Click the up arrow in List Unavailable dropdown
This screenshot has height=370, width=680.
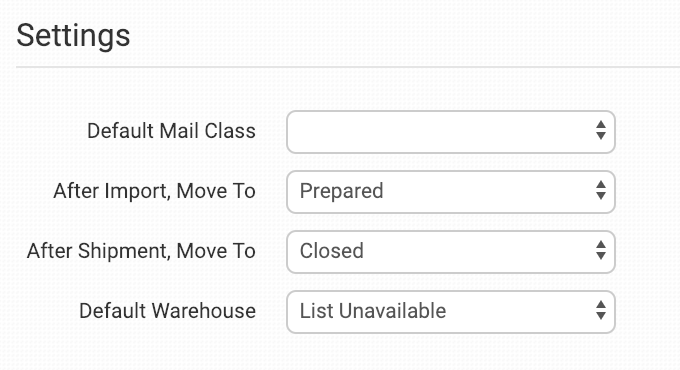coord(601,305)
